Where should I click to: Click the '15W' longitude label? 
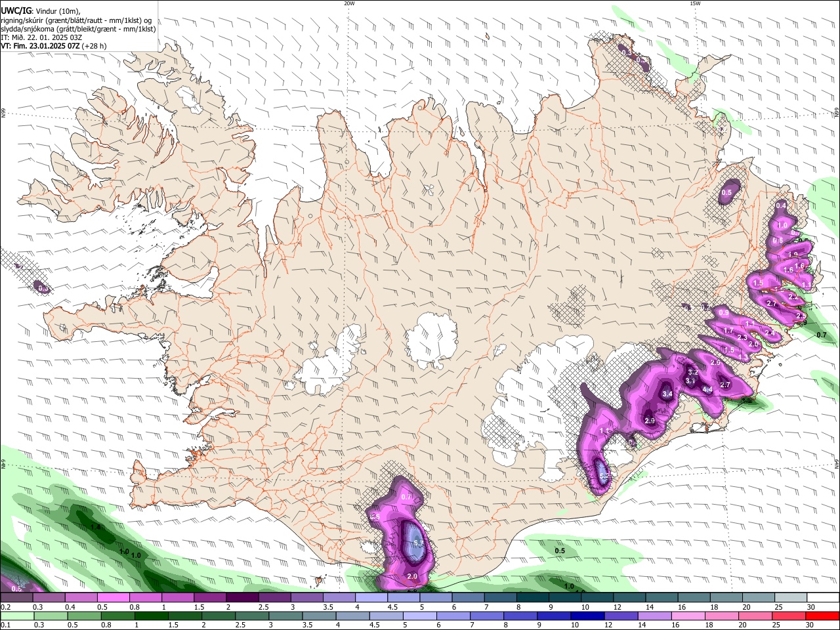tap(695, 3)
